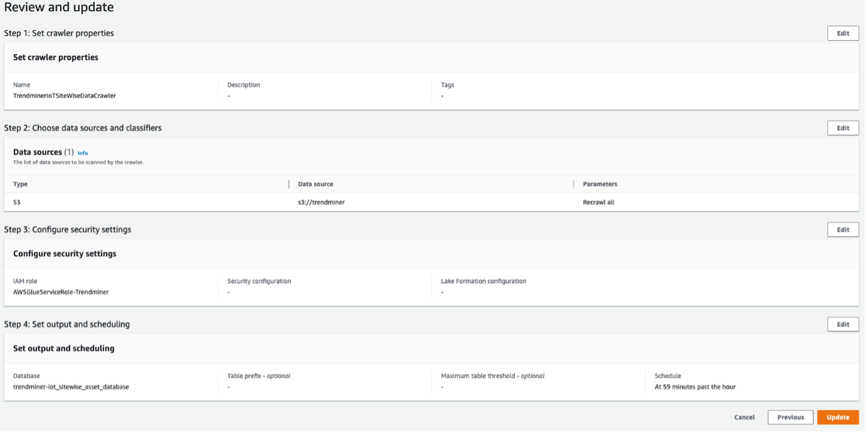Select the Recrawl all parameter value
This screenshot has height=433, width=868.
598,202
